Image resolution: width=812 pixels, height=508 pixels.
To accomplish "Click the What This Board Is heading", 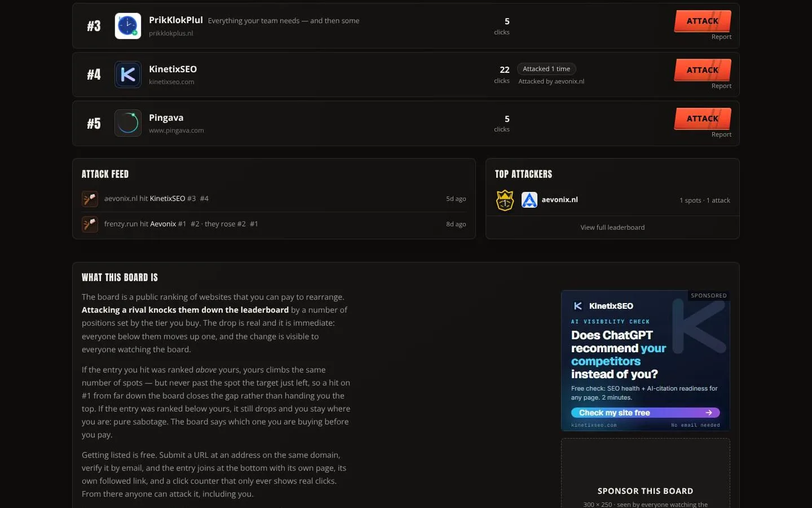I will pyautogui.click(x=120, y=277).
